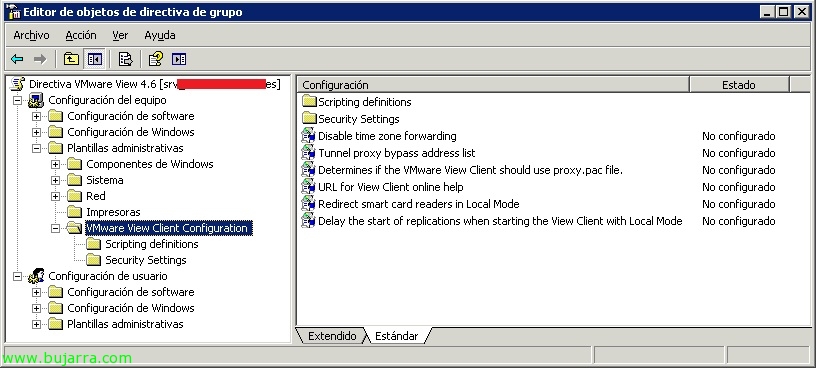The height and width of the screenshot is (368, 816).
Task: Switch to the Extendido tab
Action: [x=332, y=336]
